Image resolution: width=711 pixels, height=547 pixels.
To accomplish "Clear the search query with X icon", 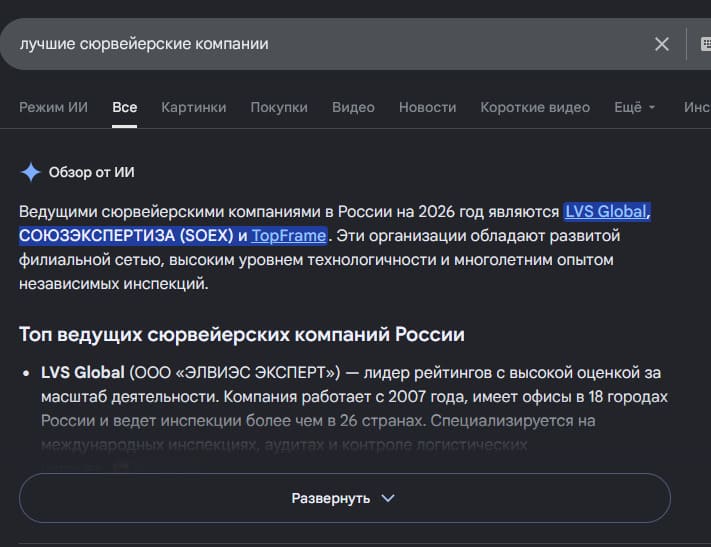I will [662, 44].
